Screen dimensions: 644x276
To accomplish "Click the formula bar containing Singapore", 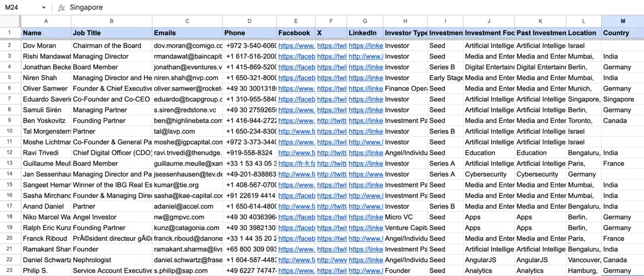I will coord(355,8).
